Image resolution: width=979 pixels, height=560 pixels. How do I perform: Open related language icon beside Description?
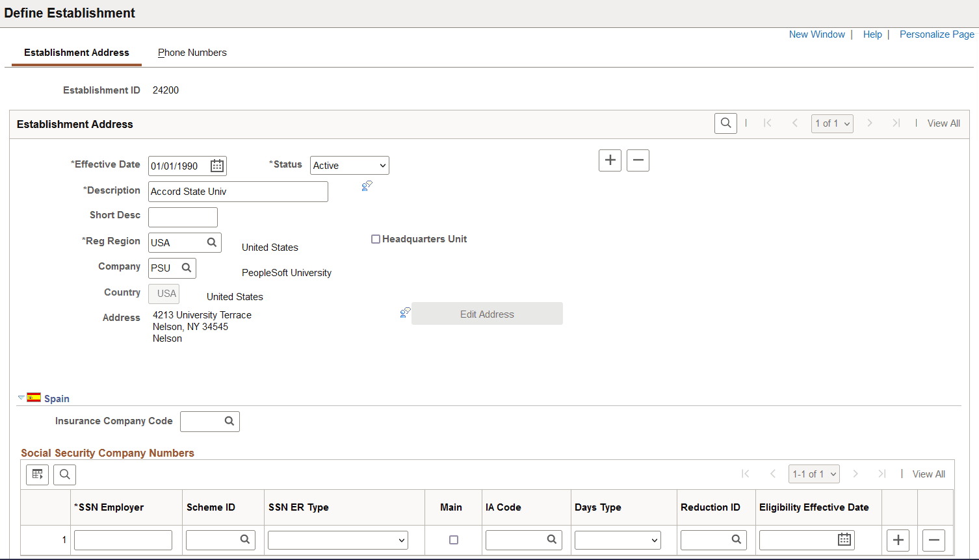[367, 186]
